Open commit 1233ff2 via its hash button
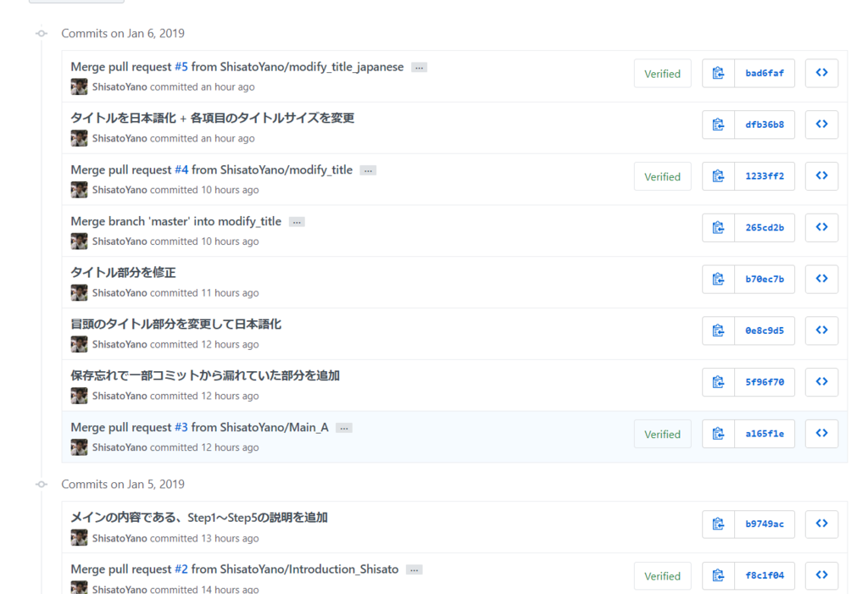868x594 pixels. click(764, 175)
